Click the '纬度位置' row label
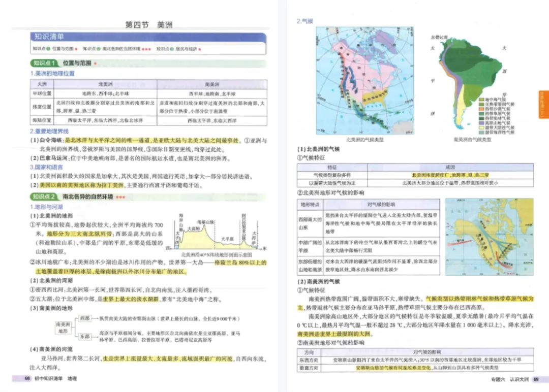This screenshot has height=392, width=549. coord(42,107)
